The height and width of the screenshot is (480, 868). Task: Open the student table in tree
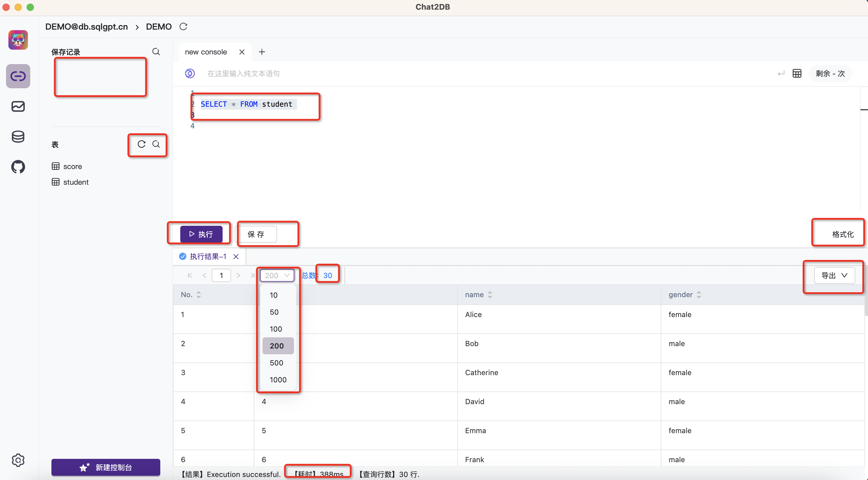(76, 182)
